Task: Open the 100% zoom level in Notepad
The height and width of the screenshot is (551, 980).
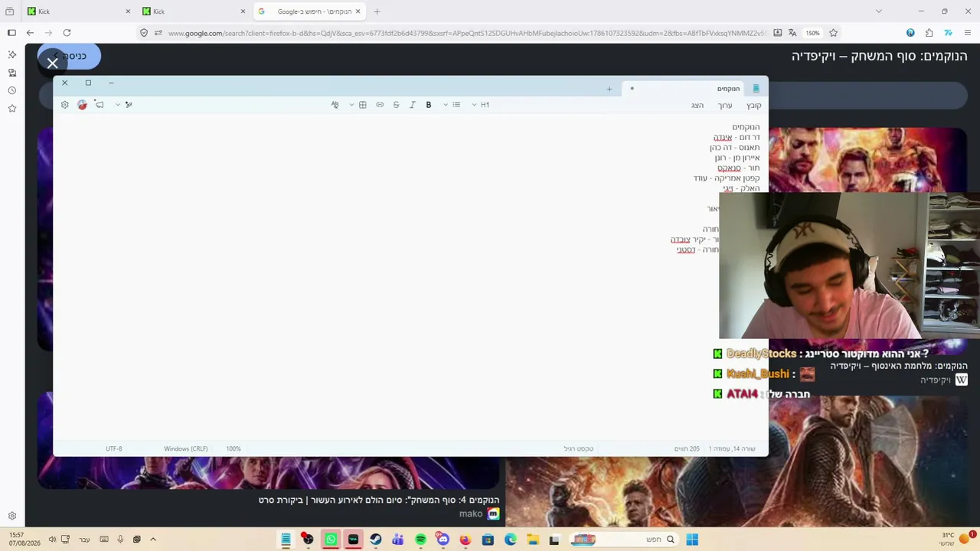Action: pyautogui.click(x=234, y=448)
